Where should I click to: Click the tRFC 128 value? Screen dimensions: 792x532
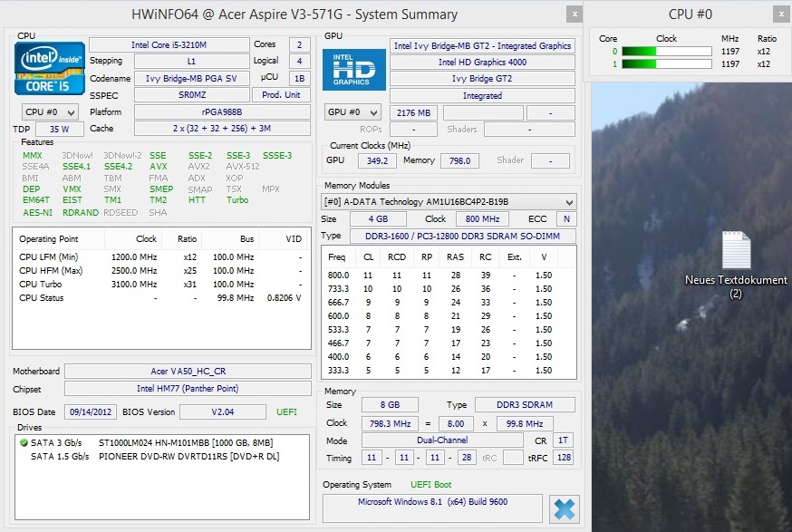point(564,458)
